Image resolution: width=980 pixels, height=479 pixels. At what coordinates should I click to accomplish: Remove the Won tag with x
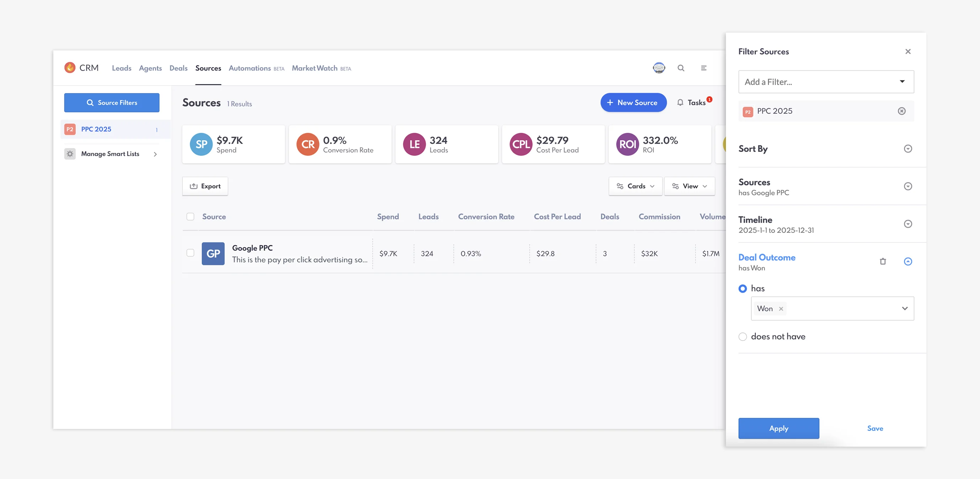tap(781, 309)
